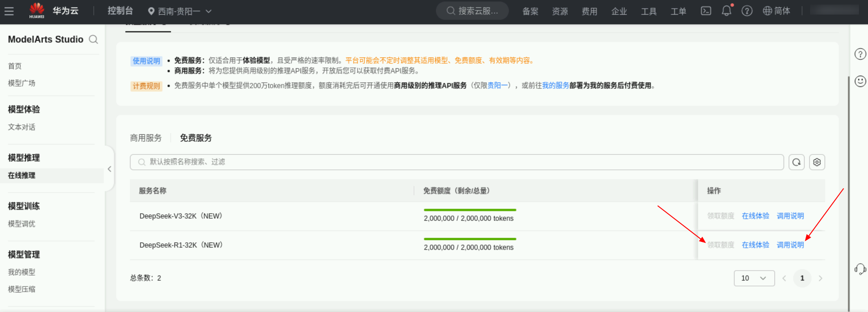Click the service name filter search field
The width and height of the screenshot is (868, 312).
(x=457, y=162)
